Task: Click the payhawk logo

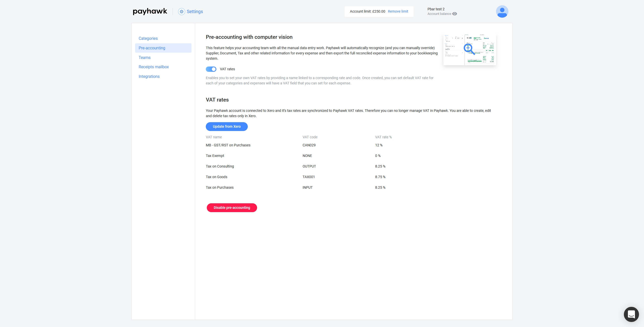Action: (x=150, y=11)
